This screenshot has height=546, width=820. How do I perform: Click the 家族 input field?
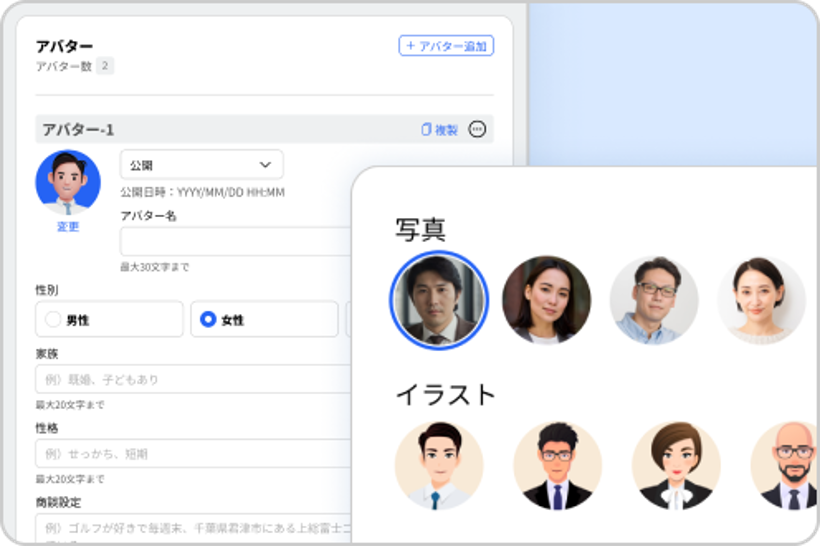193,379
